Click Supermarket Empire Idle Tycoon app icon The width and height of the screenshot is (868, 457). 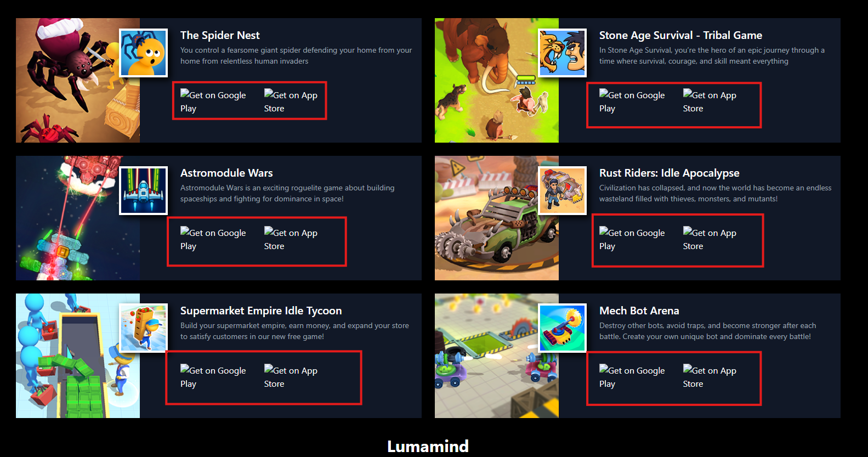pyautogui.click(x=143, y=328)
